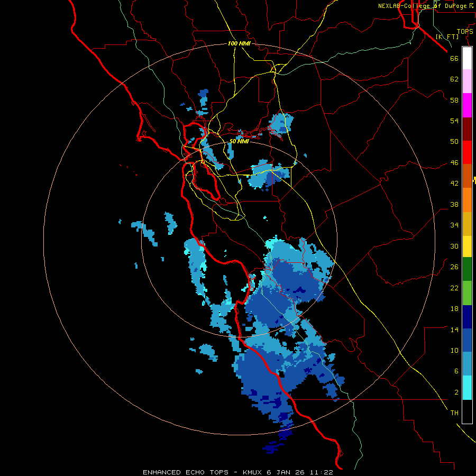Click 'ENHANCED ECHO TOPS' in bottom caption
476x476 pixels.
click(x=186, y=472)
